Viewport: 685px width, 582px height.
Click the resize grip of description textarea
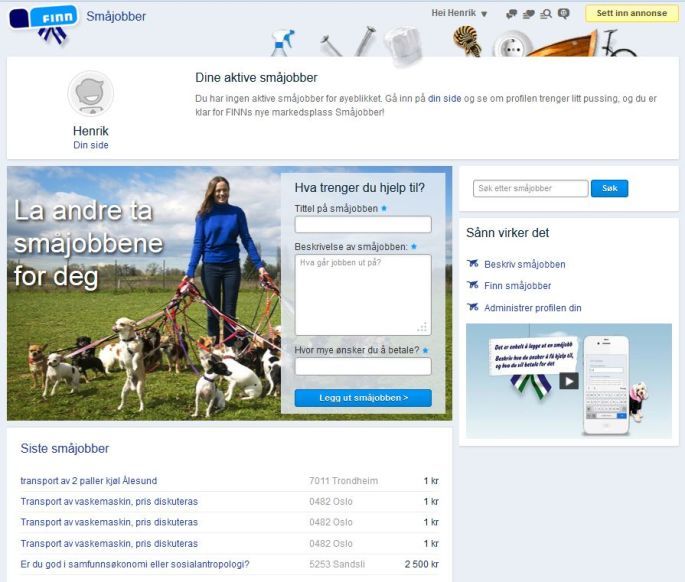click(423, 327)
